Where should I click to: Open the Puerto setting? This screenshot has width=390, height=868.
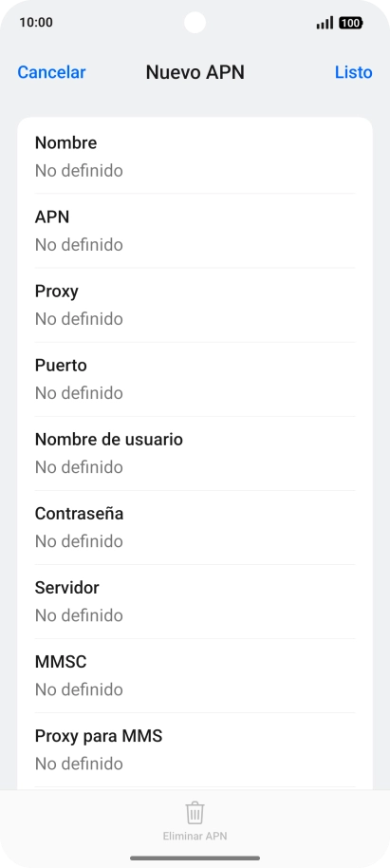click(195, 379)
